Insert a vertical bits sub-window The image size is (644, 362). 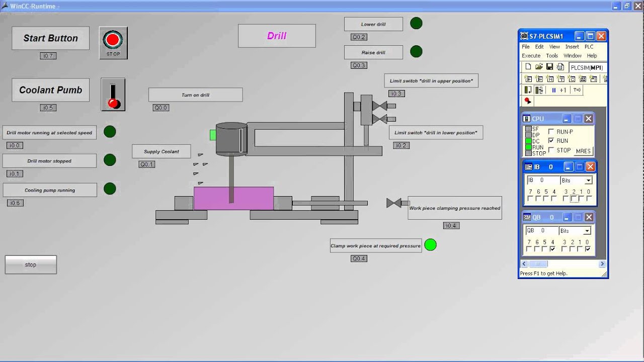(594, 78)
